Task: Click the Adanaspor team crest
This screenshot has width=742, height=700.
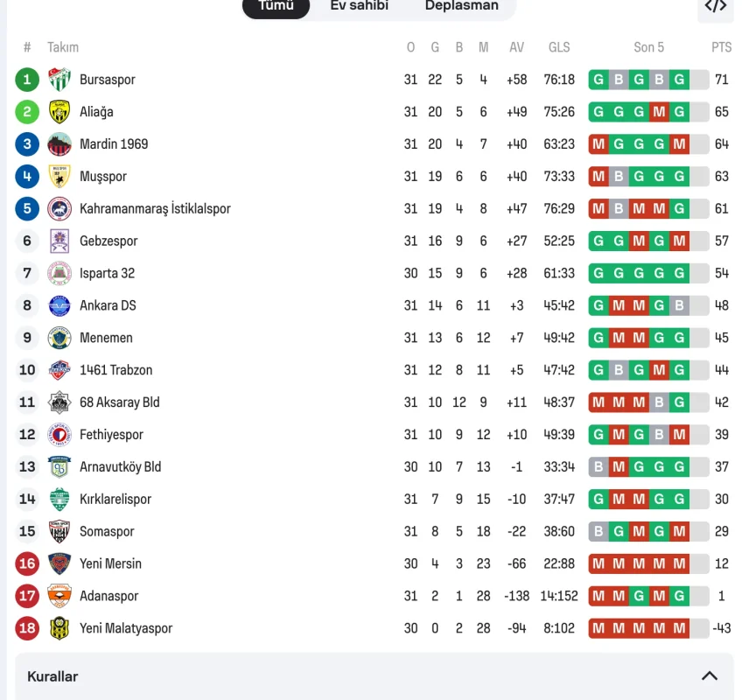Action: 59,596
